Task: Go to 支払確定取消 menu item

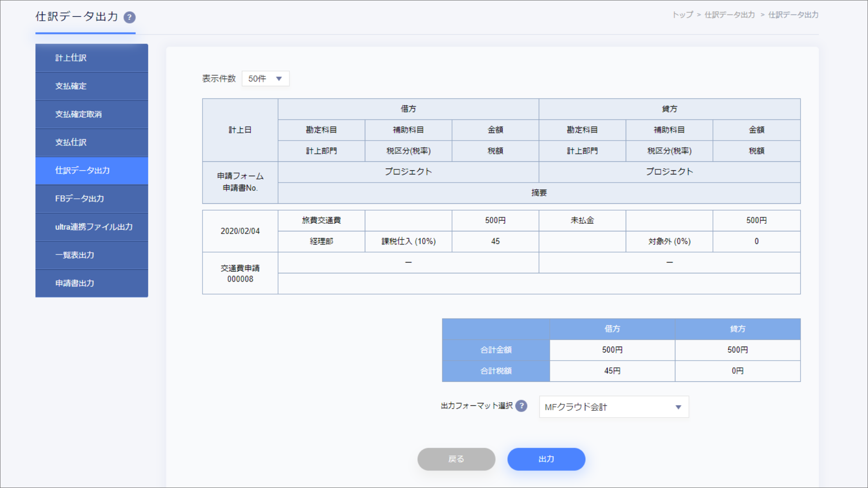Action: (92, 114)
